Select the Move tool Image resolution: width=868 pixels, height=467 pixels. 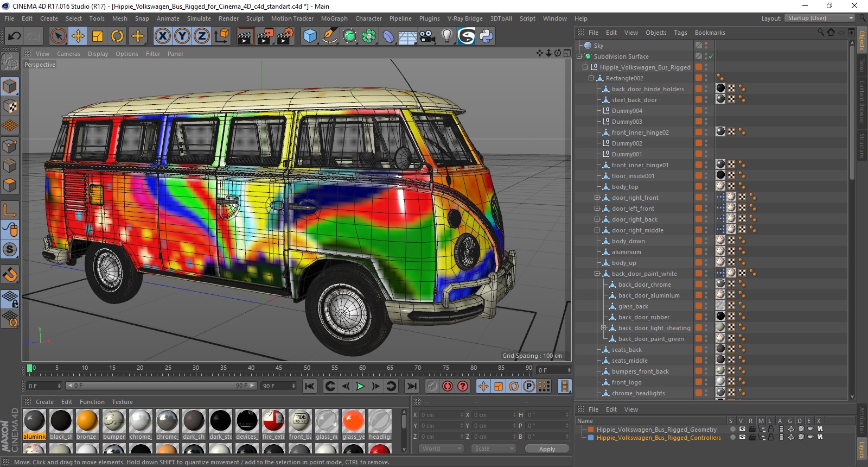coord(78,36)
